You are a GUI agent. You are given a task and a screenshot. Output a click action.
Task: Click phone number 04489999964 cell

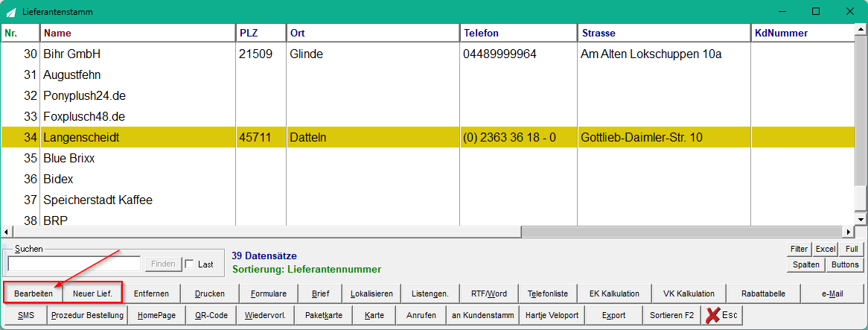tap(518, 54)
